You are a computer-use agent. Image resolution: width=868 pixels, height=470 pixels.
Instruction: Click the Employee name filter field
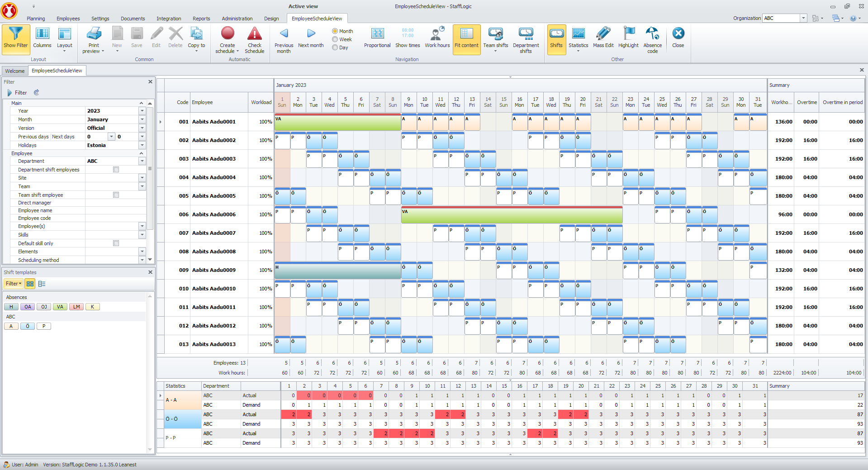pyautogui.click(x=115, y=210)
